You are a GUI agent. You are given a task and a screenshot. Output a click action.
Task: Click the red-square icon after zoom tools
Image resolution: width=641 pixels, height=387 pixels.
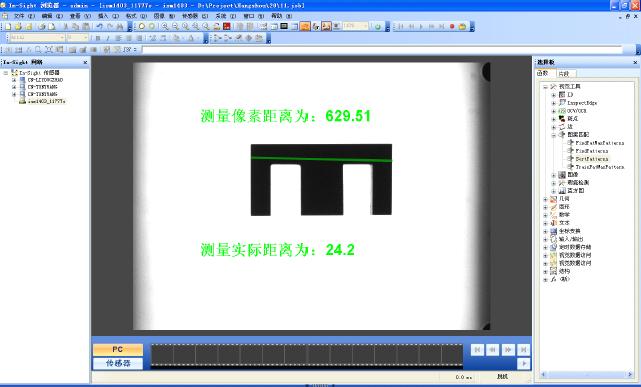(227, 27)
